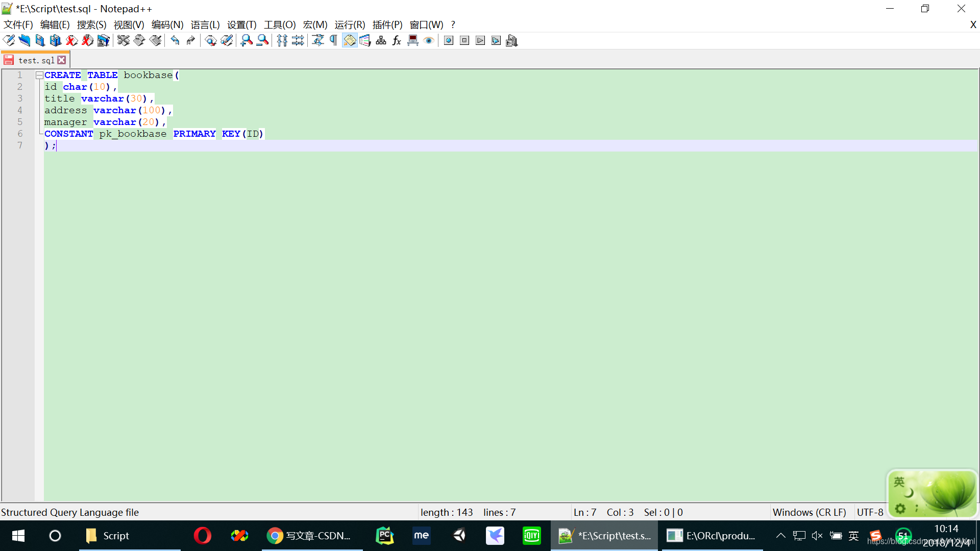Click the Print toolbar icon
This screenshot has width=980, height=551.
104,41
